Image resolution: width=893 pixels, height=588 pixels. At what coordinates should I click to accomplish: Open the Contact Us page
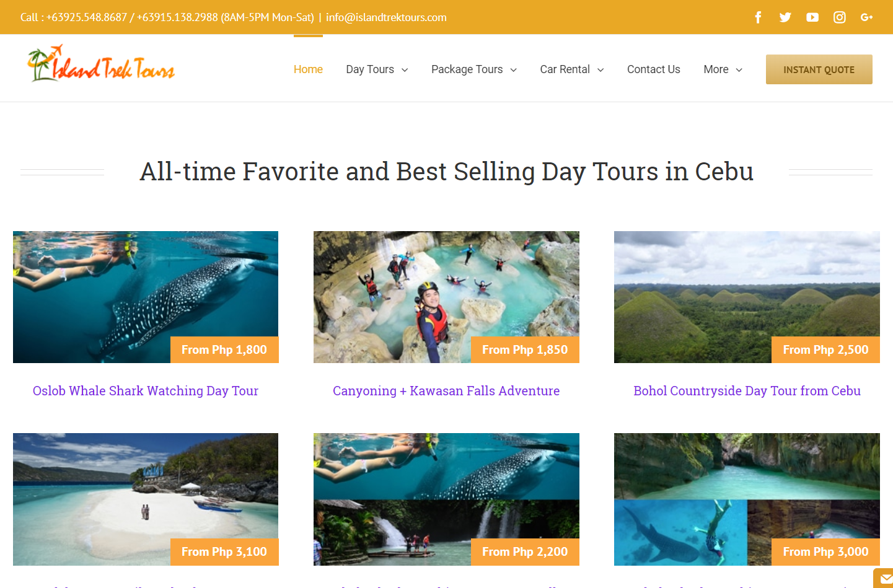click(653, 69)
